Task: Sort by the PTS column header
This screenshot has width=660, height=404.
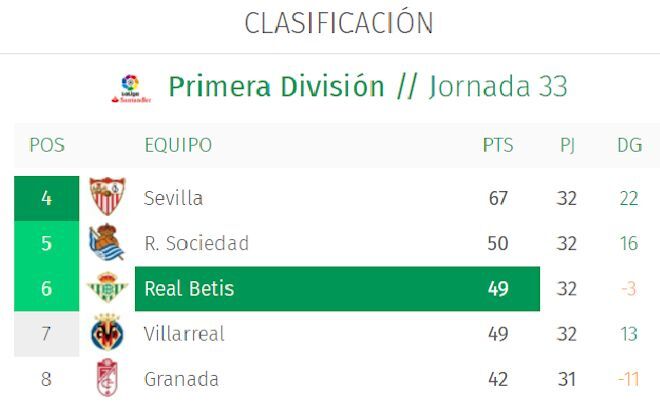Action: pyautogui.click(x=498, y=145)
